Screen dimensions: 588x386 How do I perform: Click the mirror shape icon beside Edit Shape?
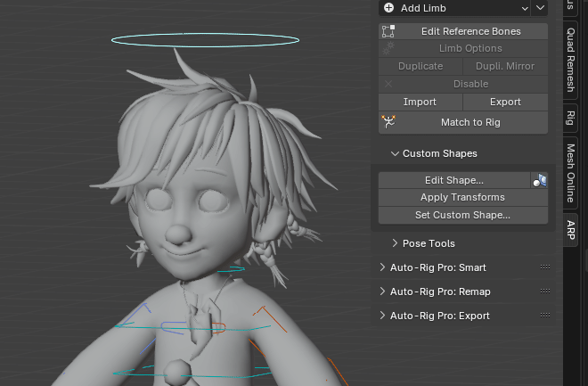539,180
